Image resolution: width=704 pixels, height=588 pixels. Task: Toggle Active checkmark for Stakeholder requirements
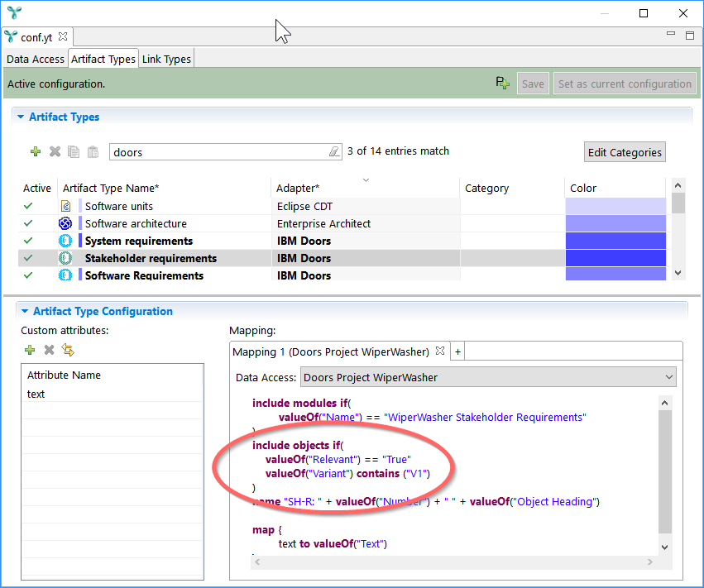(28, 258)
